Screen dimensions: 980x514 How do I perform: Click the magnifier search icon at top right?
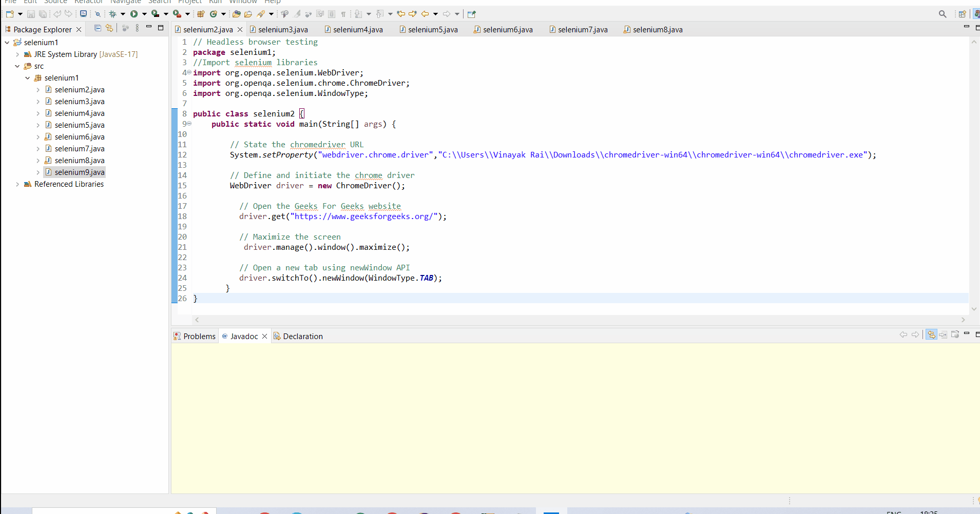click(x=943, y=14)
